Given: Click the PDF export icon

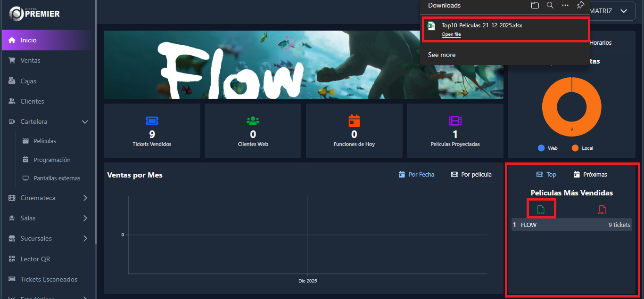Looking at the screenshot, I should click(x=601, y=210).
